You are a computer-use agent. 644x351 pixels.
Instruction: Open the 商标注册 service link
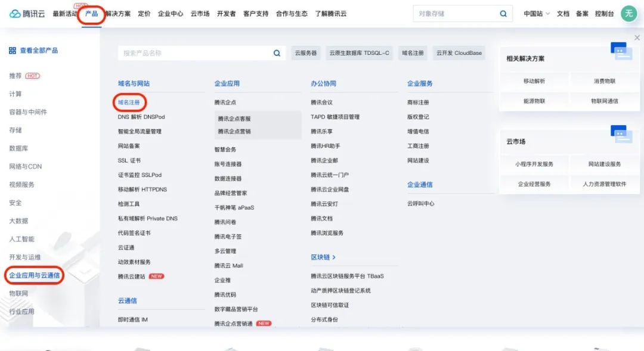click(x=418, y=102)
